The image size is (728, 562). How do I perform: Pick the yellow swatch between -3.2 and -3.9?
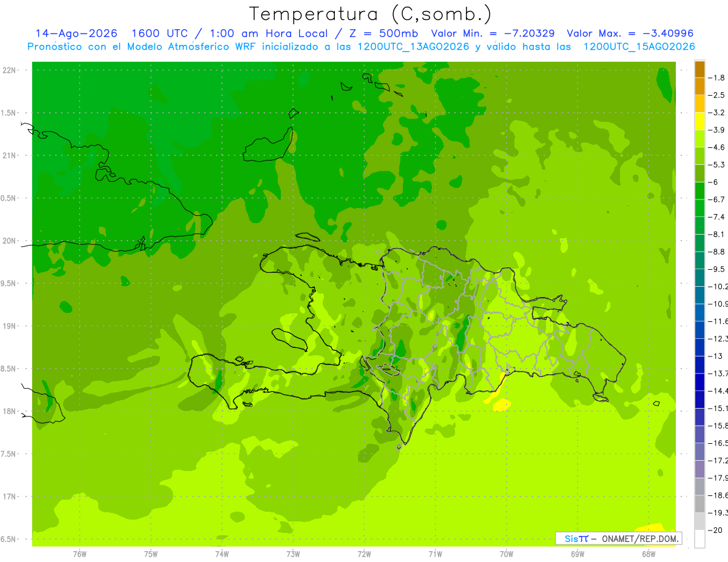tap(699, 121)
